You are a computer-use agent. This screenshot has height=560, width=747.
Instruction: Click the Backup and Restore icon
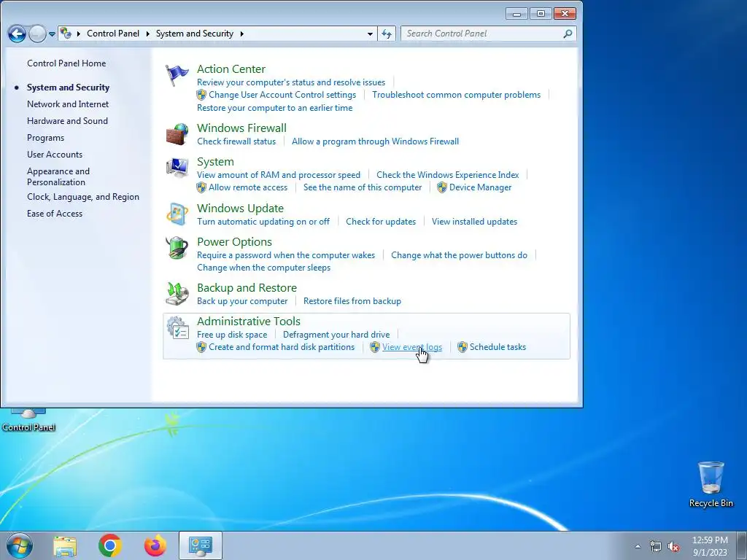point(177,294)
